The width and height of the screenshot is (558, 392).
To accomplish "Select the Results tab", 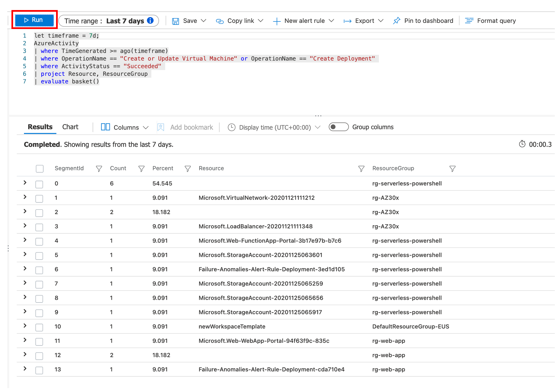I will point(40,127).
